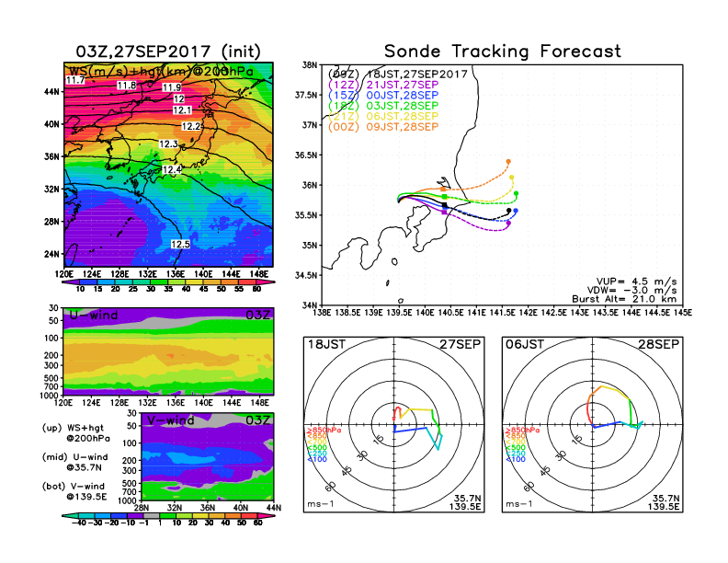Click the '06JST' hodograph header
The width and height of the screenshot is (728, 563).
pyautogui.click(x=525, y=344)
